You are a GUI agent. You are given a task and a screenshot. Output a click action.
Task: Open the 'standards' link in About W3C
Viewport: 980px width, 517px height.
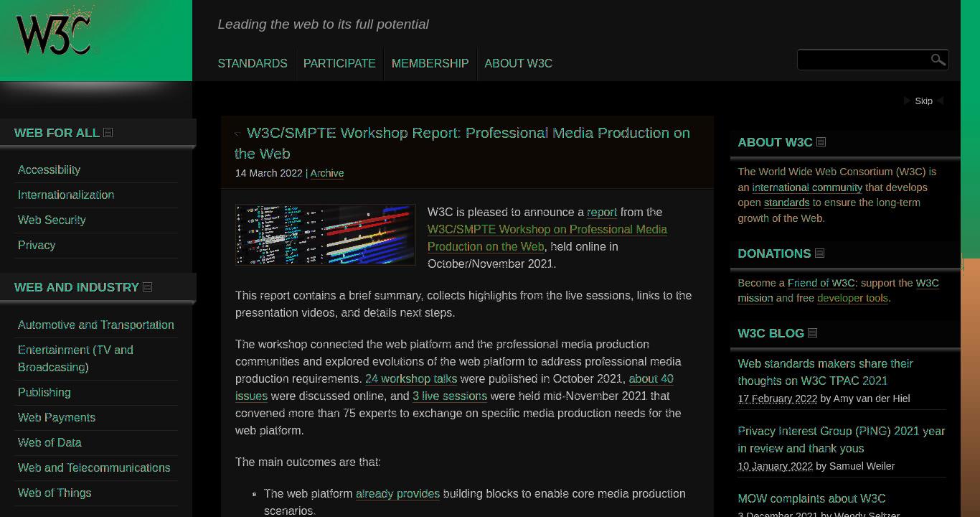pos(786,203)
